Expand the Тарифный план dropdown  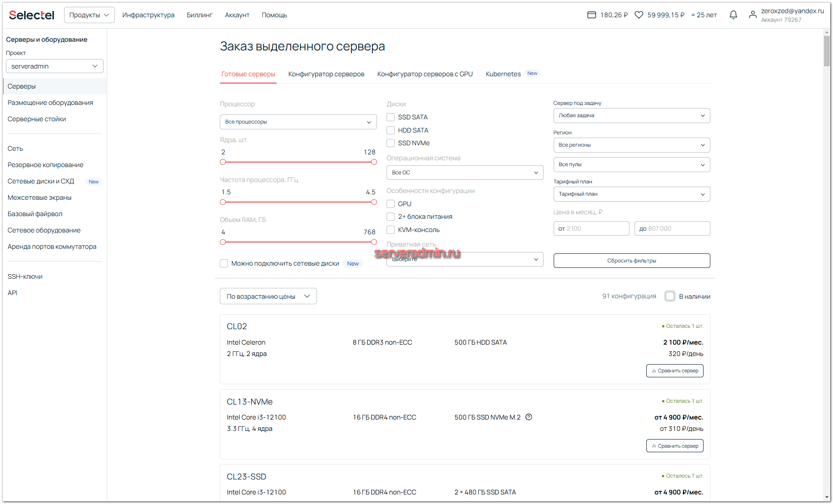click(631, 194)
